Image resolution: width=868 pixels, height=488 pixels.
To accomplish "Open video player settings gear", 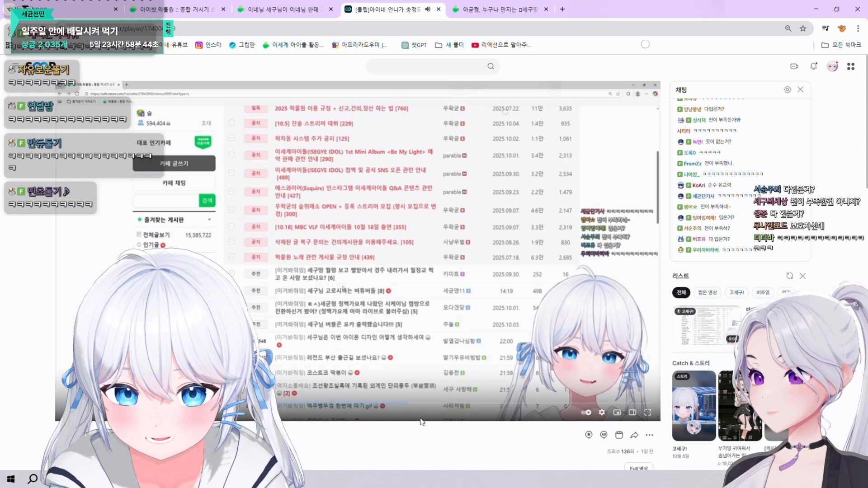I will pyautogui.click(x=602, y=412).
